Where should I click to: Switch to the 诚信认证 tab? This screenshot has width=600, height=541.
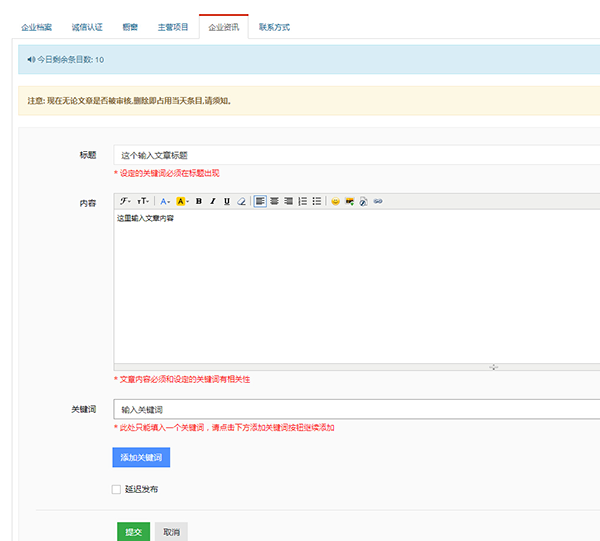[87, 27]
